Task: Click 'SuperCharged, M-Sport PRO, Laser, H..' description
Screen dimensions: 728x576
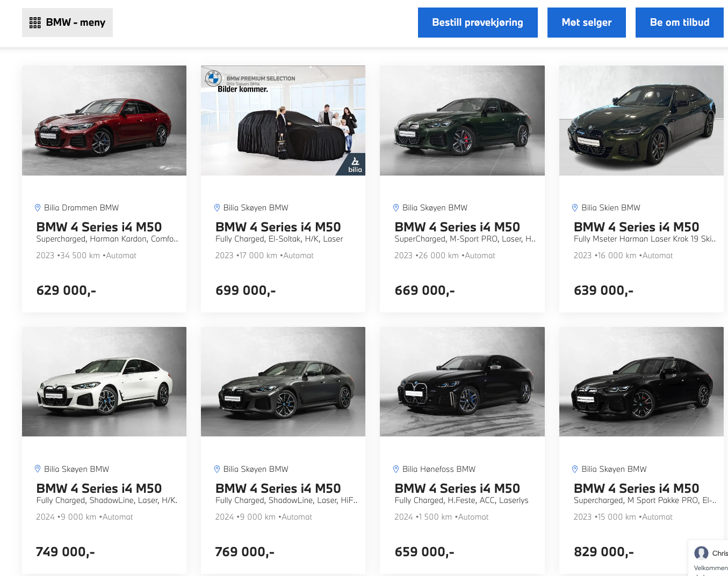Action: [465, 239]
